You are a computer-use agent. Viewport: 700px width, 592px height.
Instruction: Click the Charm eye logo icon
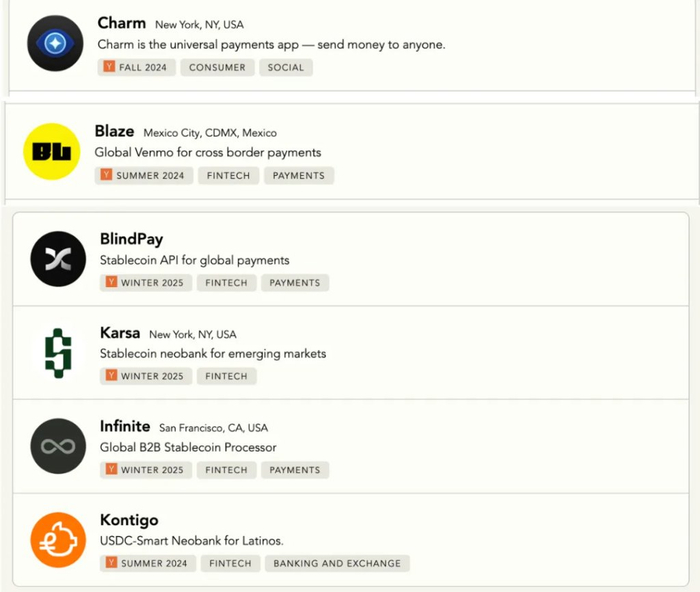pos(55,44)
